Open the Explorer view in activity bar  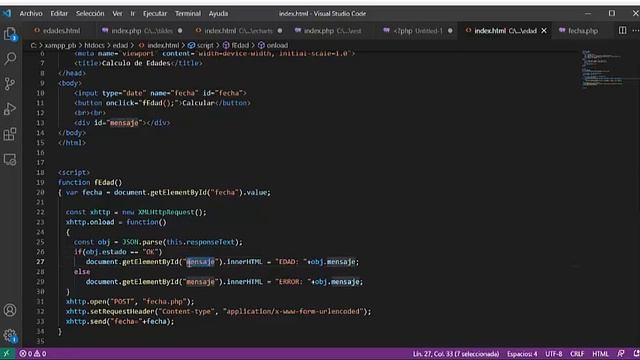pyautogui.click(x=10, y=34)
